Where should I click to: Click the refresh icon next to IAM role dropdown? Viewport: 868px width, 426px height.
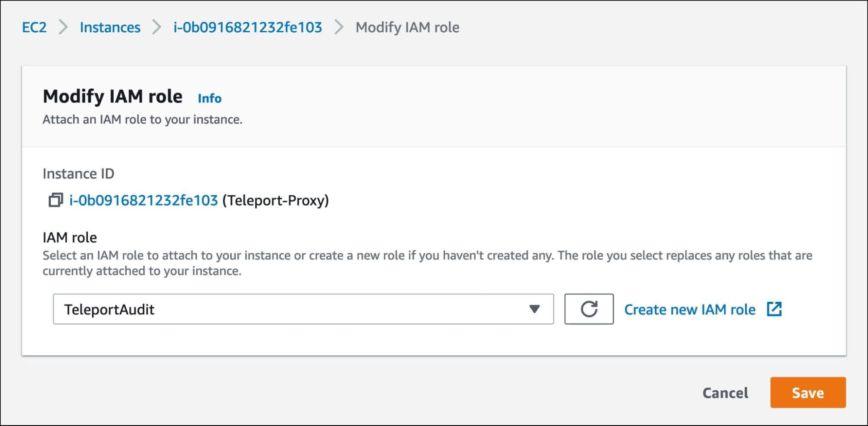pyautogui.click(x=588, y=309)
